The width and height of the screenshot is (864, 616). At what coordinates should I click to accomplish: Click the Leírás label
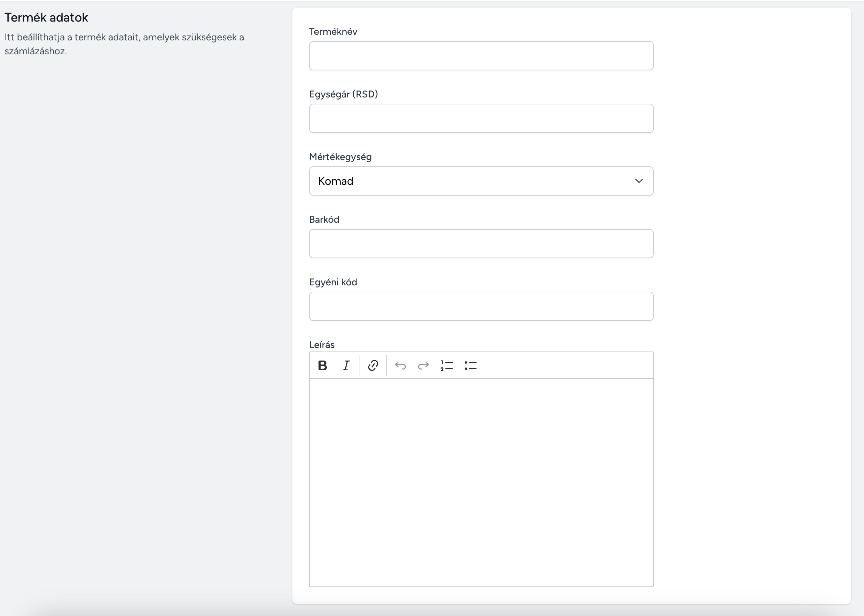click(322, 345)
